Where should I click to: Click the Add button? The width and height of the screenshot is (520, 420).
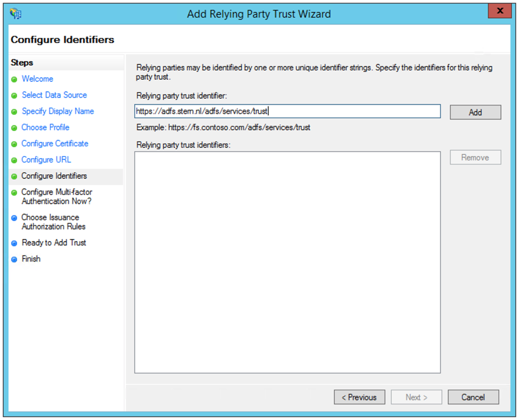point(475,112)
